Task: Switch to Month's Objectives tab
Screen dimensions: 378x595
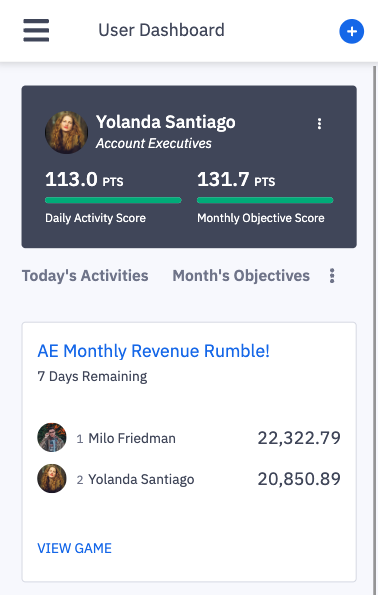Action: 241,276
